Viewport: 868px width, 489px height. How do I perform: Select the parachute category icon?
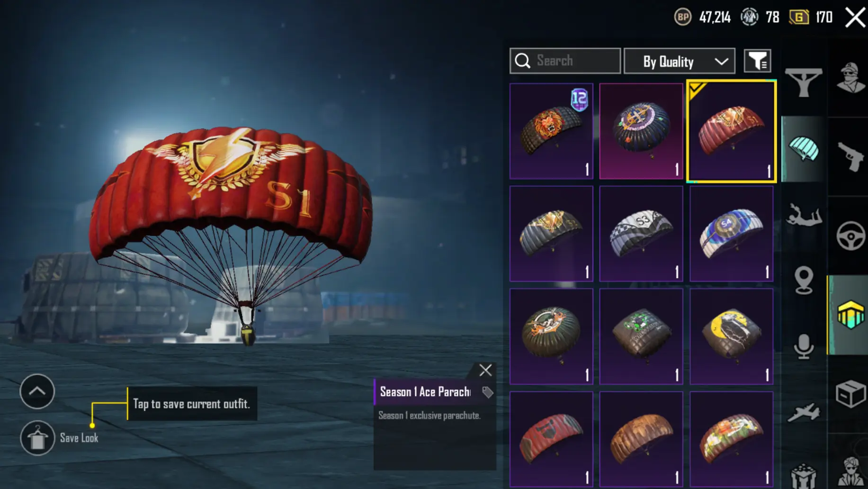pos(804,149)
